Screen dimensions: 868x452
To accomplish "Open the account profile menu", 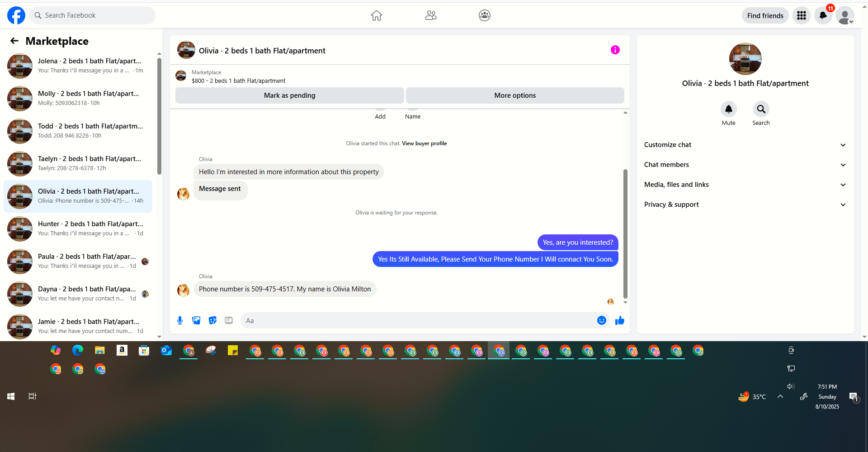I will 845,15.
